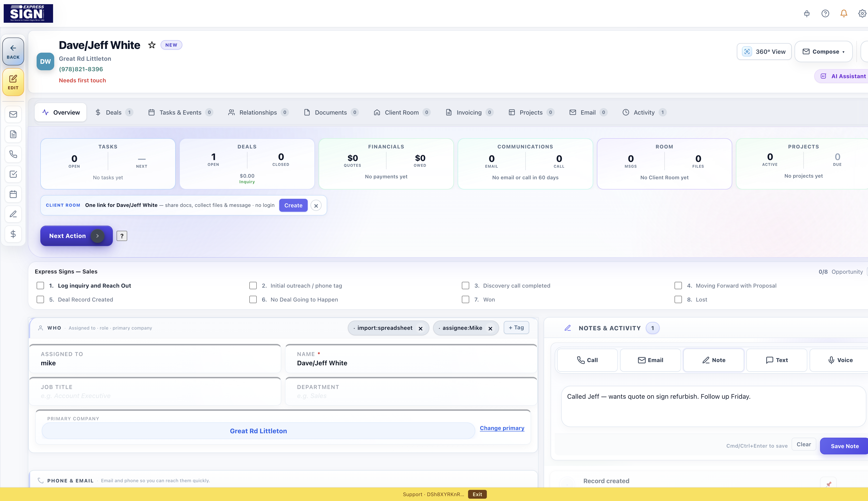Remove the assignee:Mike tag

click(x=490, y=328)
